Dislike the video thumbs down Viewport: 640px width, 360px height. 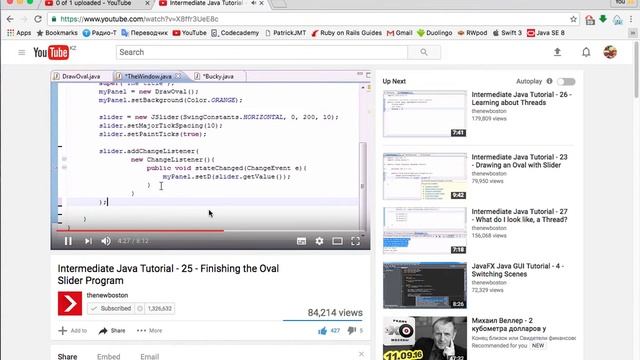[x=351, y=331]
